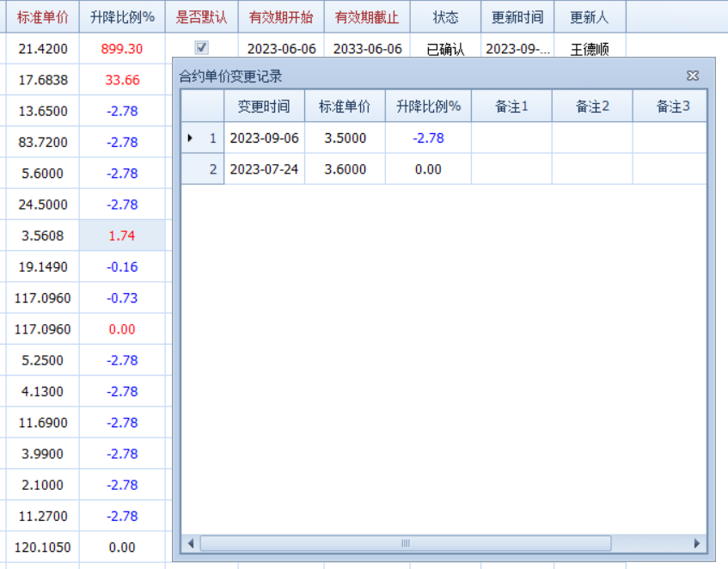Image resolution: width=728 pixels, height=569 pixels.
Task: Select price cell 19.1490
Action: [x=42, y=266]
